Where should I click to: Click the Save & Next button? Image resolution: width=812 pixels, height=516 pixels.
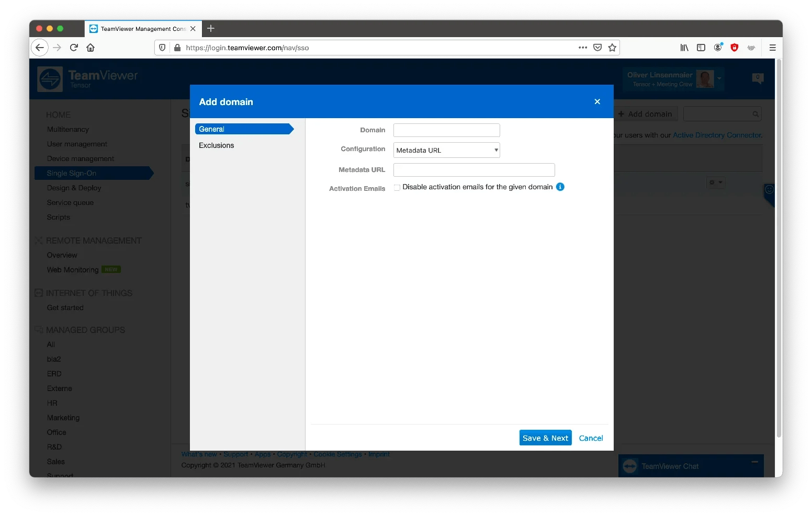tap(545, 438)
